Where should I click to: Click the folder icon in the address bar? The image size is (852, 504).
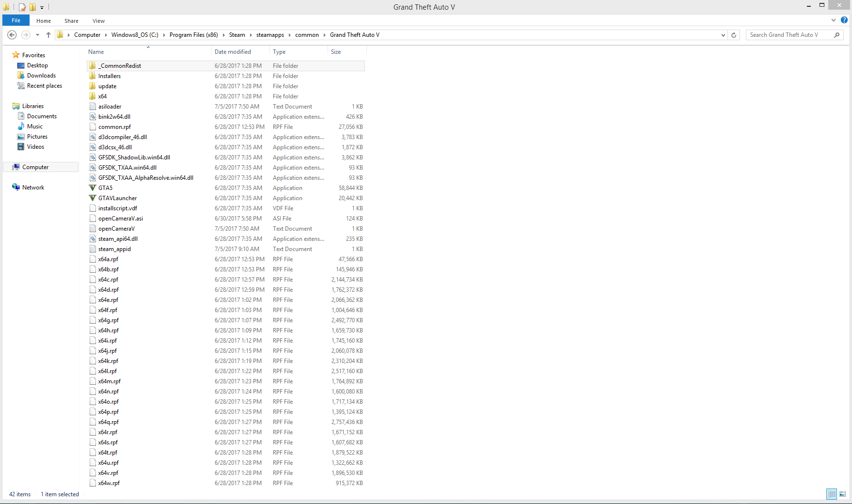click(60, 35)
